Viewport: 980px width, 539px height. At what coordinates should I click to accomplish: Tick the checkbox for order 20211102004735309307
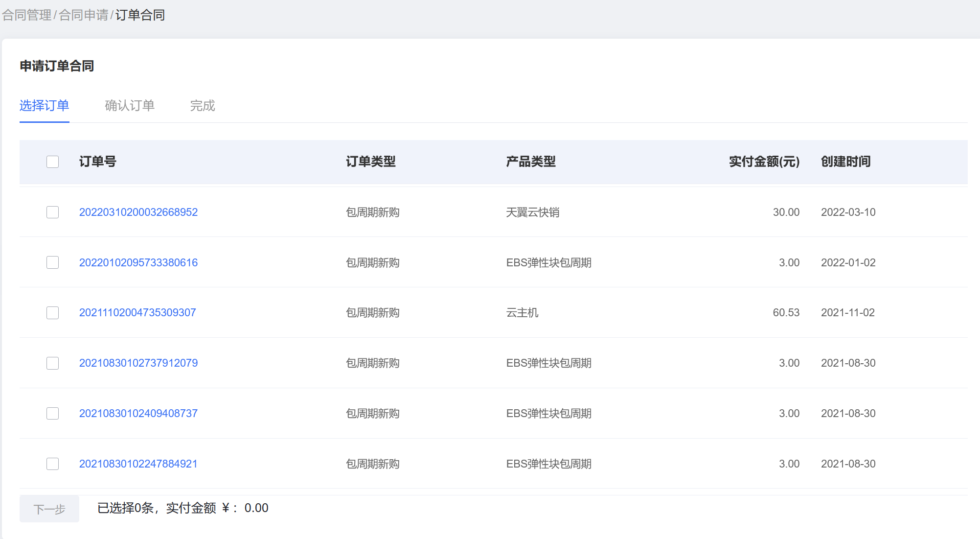coord(52,313)
